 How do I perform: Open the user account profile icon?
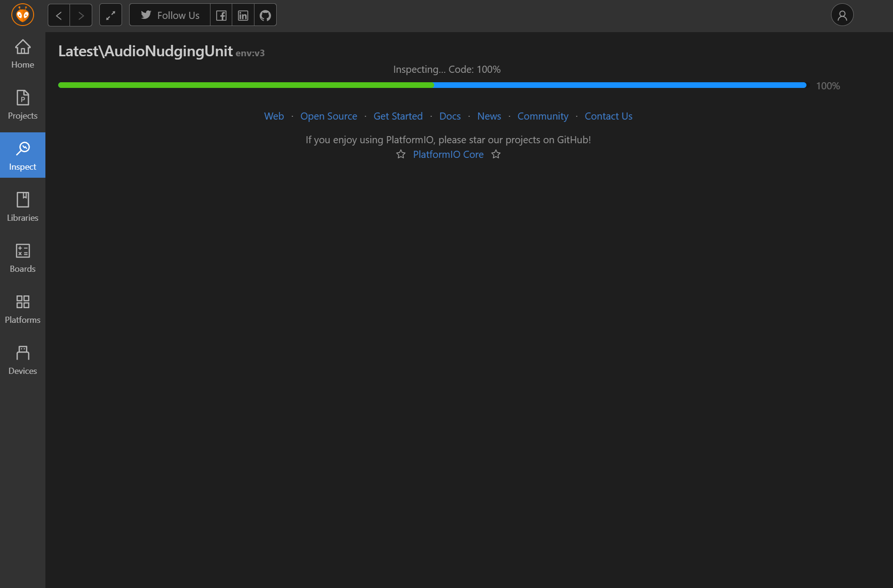[x=842, y=15]
